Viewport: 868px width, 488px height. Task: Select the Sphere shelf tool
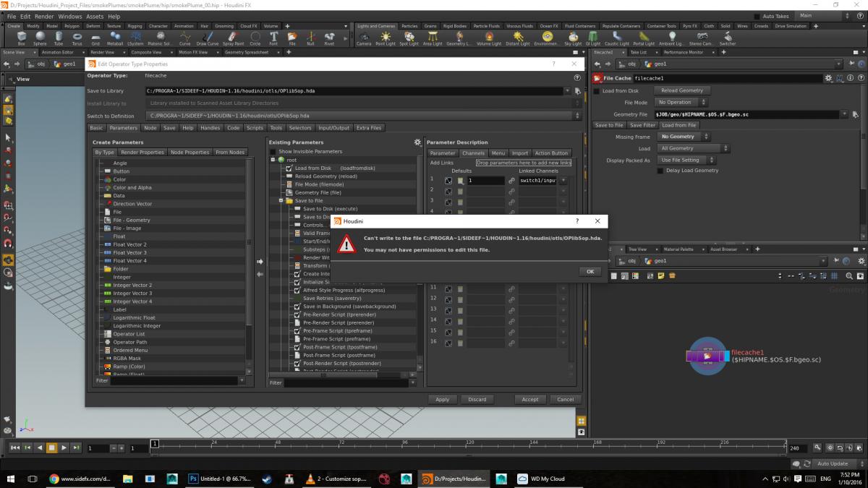click(40, 38)
